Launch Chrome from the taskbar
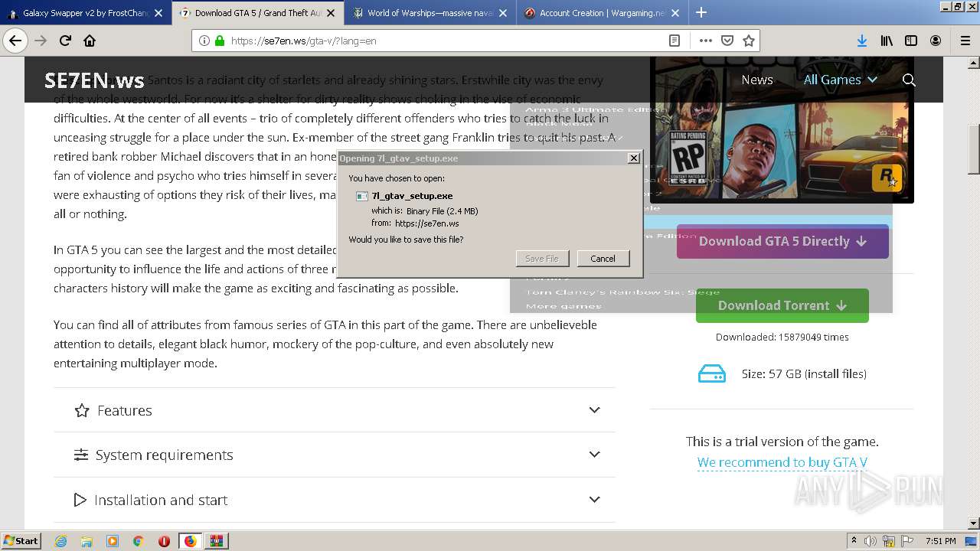This screenshot has width=980, height=551. 138,541
